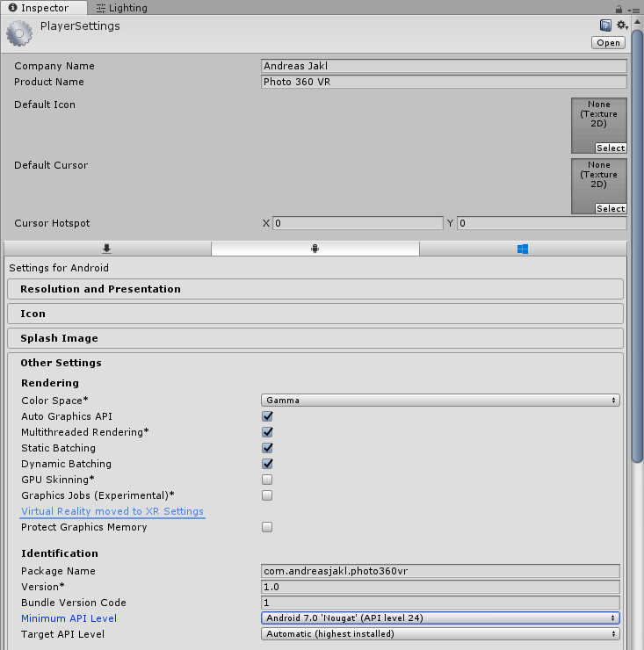
Task: Click the Open button
Action: click(x=608, y=42)
